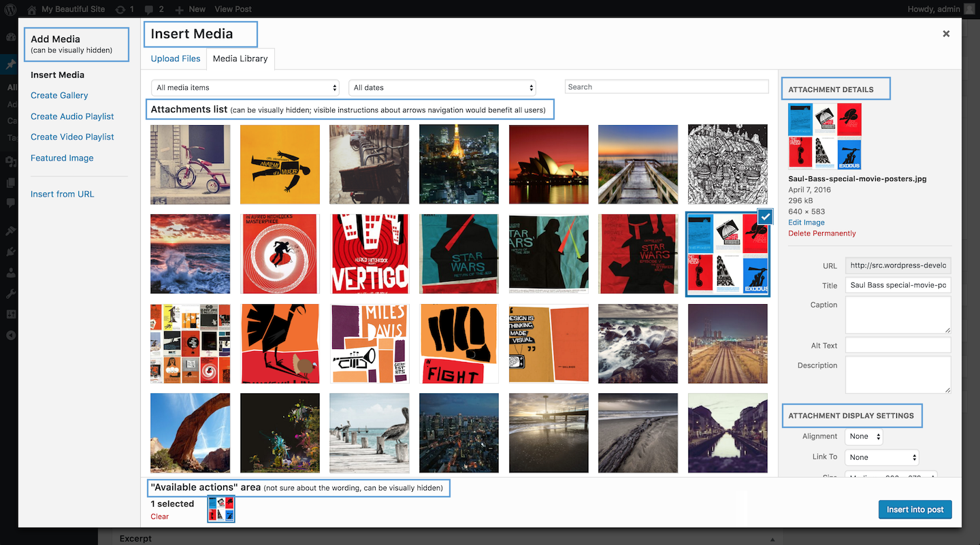Select the orange bird and turkey poster
The image size is (980, 545).
point(280,344)
